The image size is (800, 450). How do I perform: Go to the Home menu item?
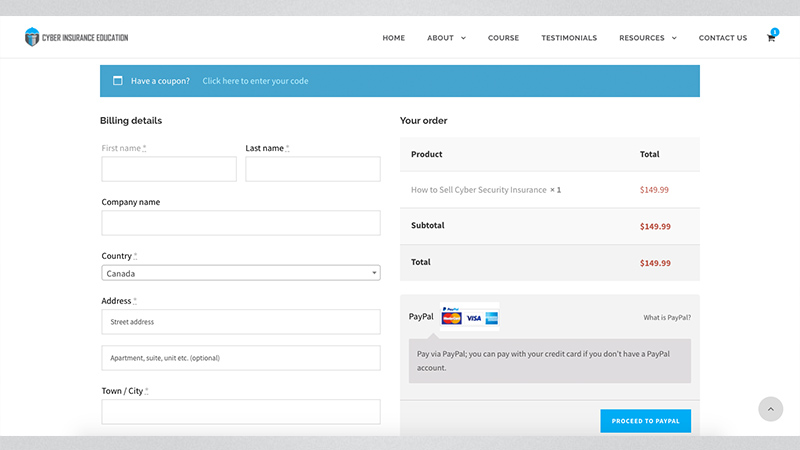(x=393, y=38)
